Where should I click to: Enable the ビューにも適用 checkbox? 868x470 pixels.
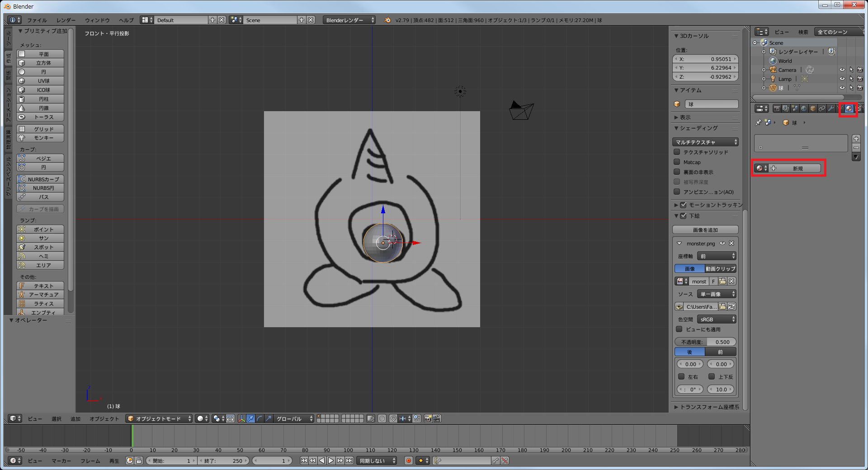point(679,329)
